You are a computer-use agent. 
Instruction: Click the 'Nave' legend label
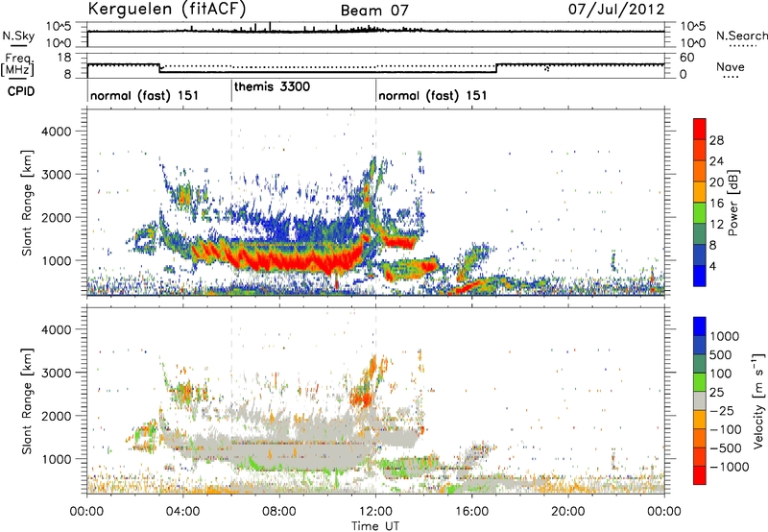[x=731, y=66]
